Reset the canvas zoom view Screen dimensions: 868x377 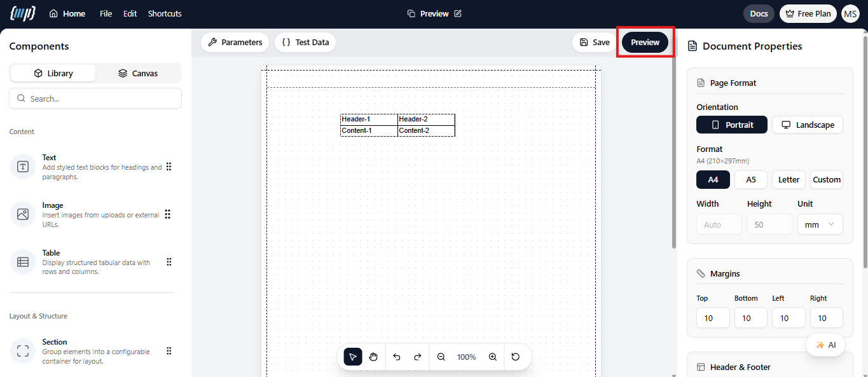click(x=516, y=357)
